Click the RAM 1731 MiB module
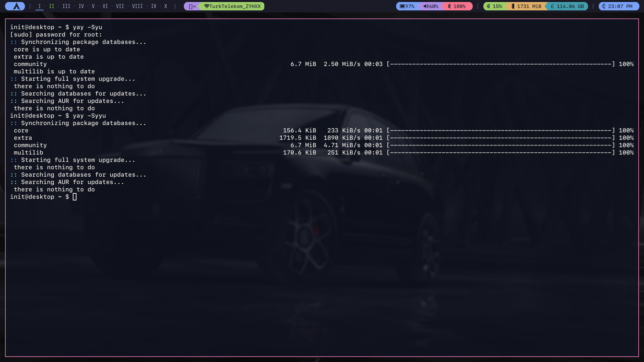The width and height of the screenshot is (644, 362). [x=526, y=6]
